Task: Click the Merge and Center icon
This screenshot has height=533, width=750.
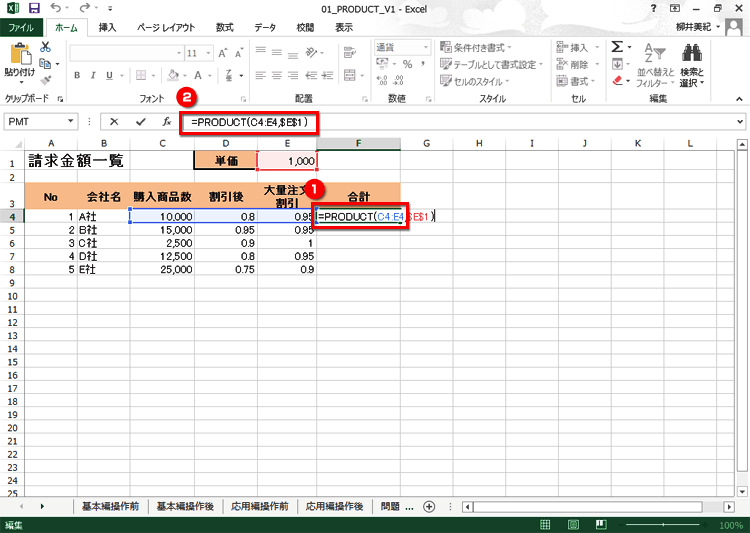Action: point(350,75)
